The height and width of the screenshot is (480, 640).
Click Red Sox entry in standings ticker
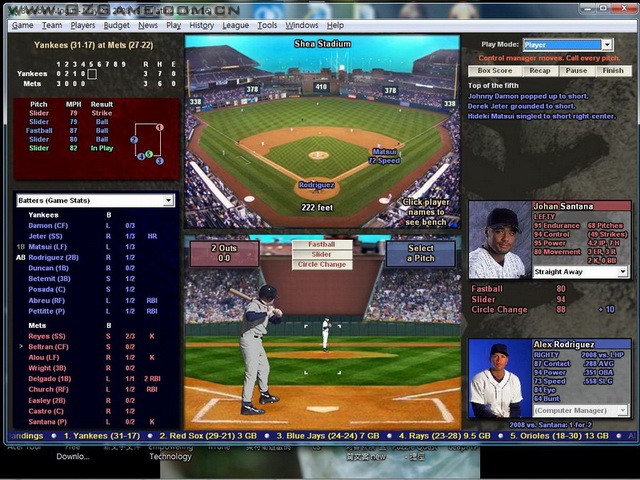point(208,436)
